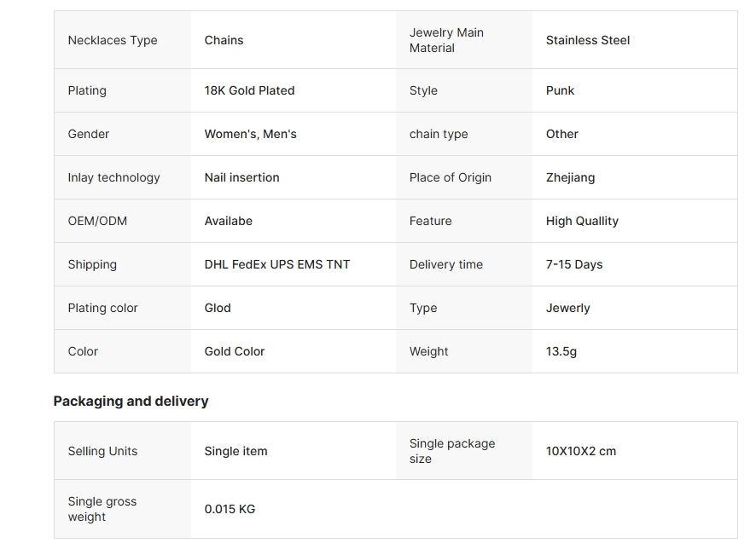Click the "Stainless Steel" value
This screenshot has height=555, width=756.
(x=588, y=40)
